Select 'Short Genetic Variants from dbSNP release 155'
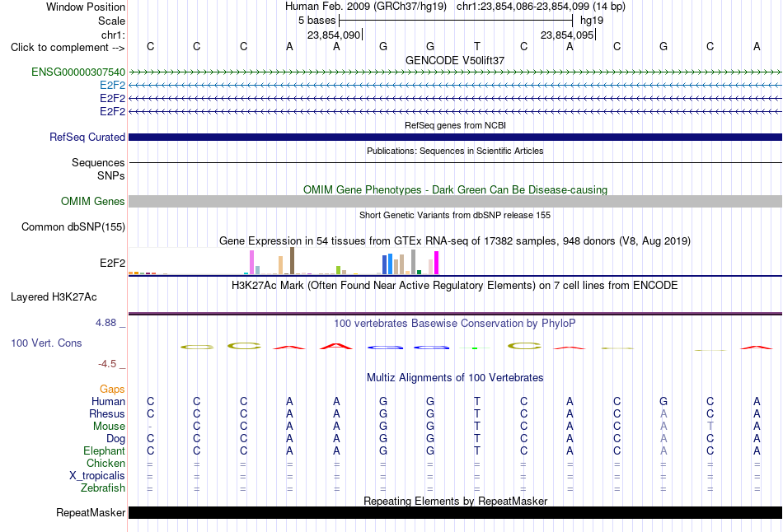This screenshot has width=783, height=532. click(455, 215)
